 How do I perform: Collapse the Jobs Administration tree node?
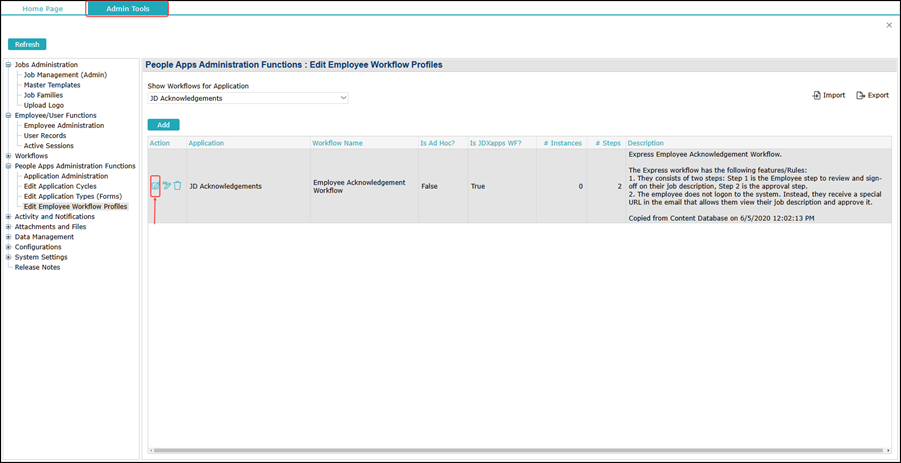tap(9, 65)
